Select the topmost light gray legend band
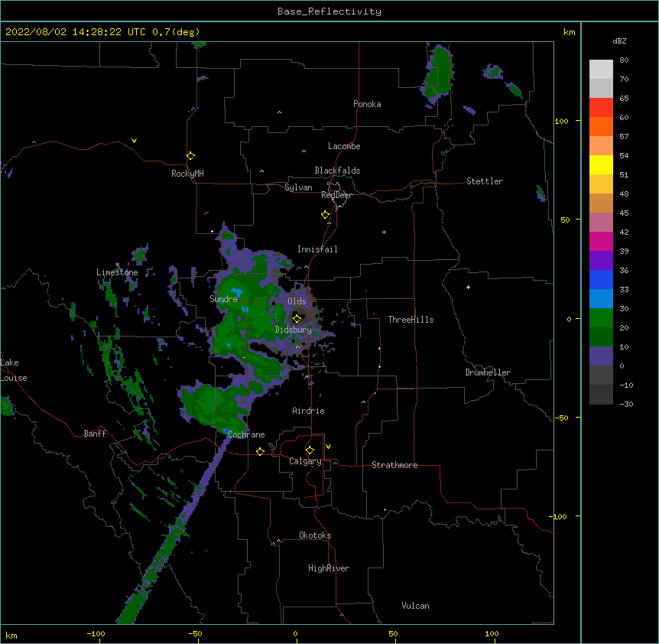 (601, 70)
